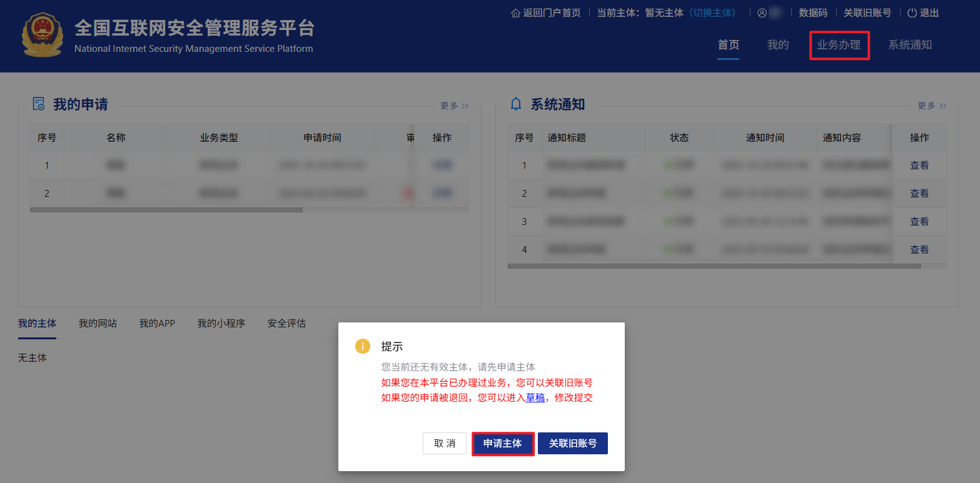The height and width of the screenshot is (483, 980).
Task: Click 查看 for notification row 3
Action: click(x=919, y=222)
